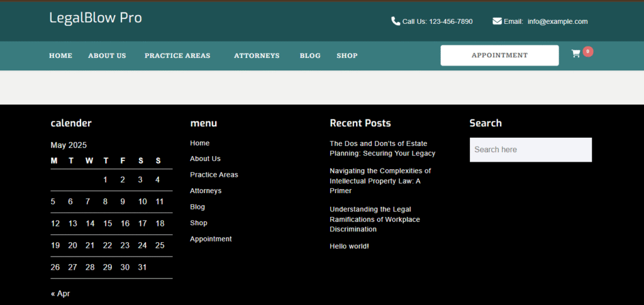Click the phone icon beside Call Us
Viewport: 644px width, 305px height.
click(x=396, y=21)
